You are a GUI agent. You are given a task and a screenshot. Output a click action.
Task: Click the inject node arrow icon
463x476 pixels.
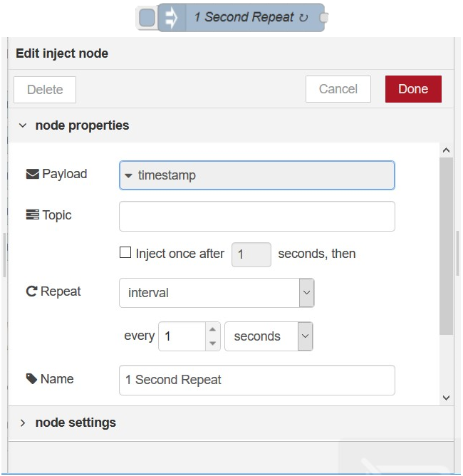pos(171,18)
